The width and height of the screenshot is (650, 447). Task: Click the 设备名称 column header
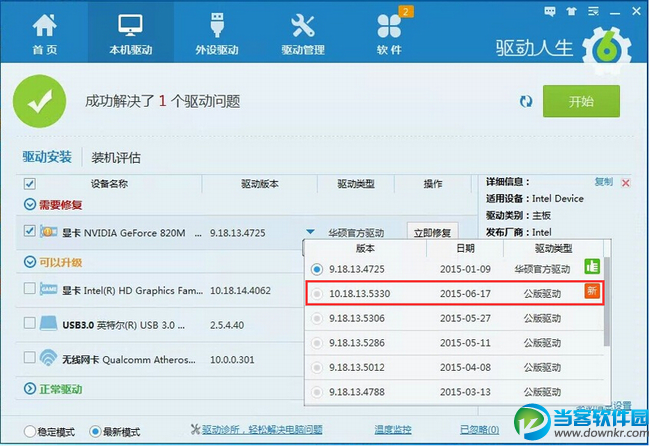[x=109, y=184]
